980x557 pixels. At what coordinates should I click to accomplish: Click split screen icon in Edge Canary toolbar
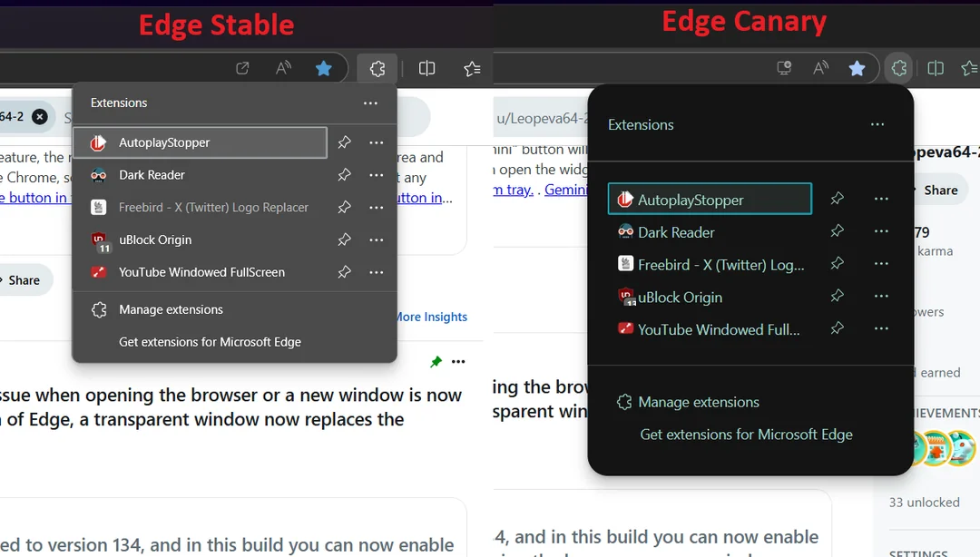936,68
